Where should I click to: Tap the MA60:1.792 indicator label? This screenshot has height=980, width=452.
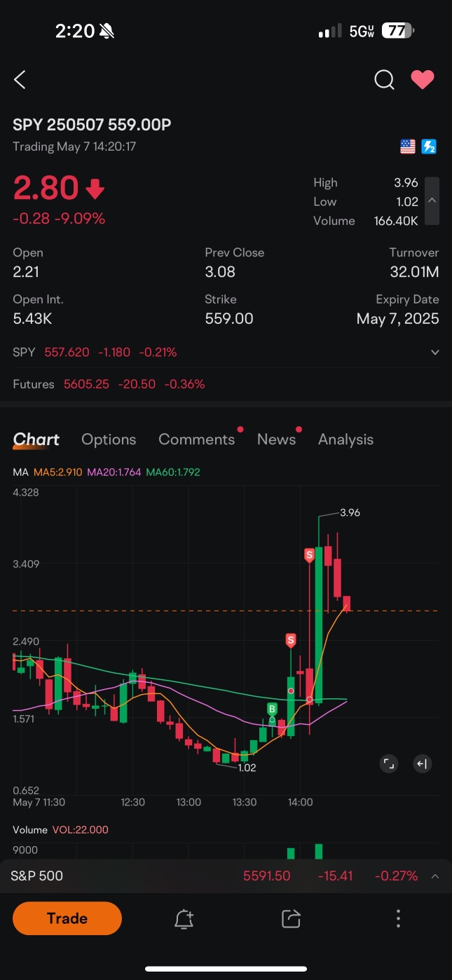coord(173,472)
